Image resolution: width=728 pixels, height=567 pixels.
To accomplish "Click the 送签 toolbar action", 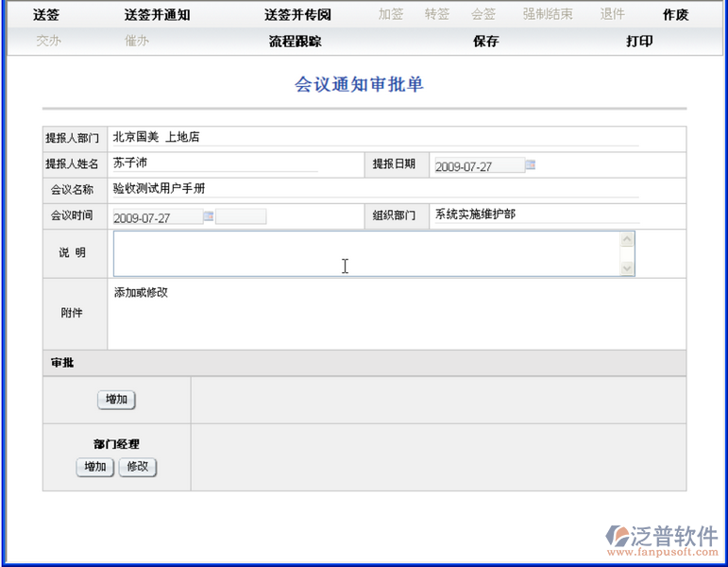I will pyautogui.click(x=45, y=15).
